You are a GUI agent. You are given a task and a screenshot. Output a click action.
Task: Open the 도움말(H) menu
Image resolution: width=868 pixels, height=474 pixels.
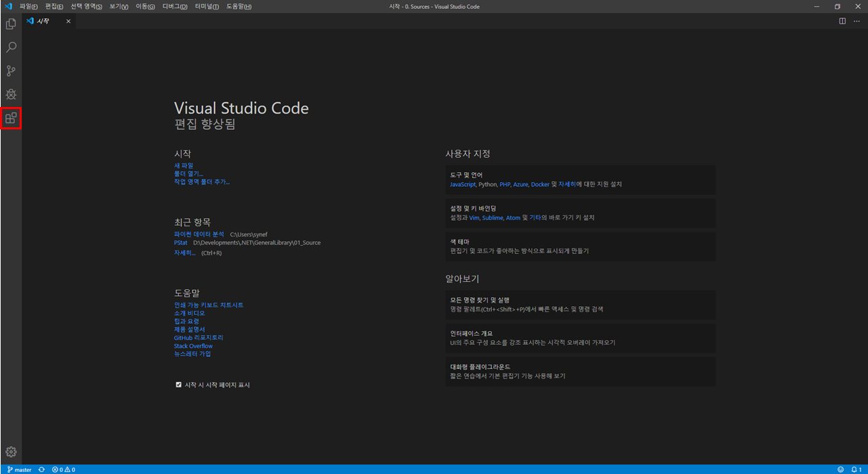point(239,6)
